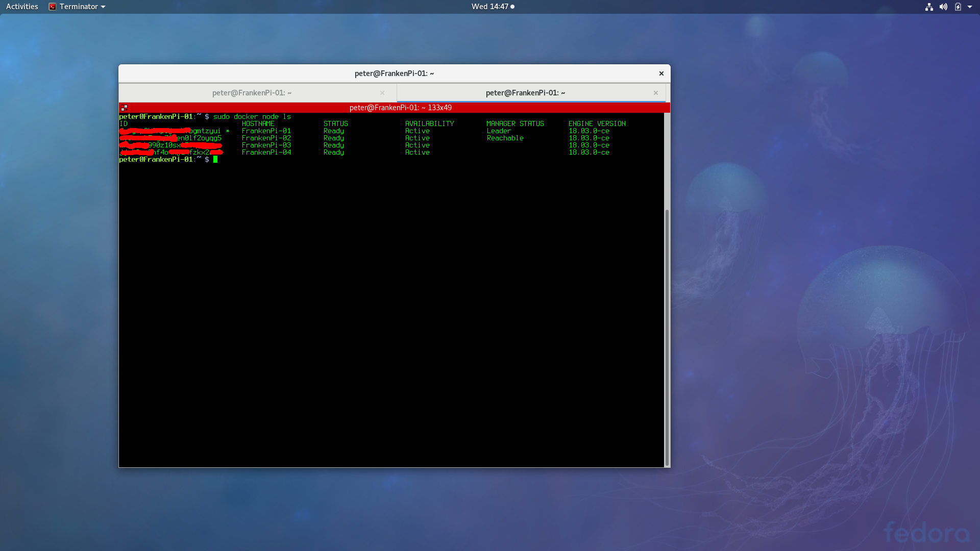This screenshot has height=551, width=980.
Task: Click the Leader manager status text
Action: click(499, 131)
